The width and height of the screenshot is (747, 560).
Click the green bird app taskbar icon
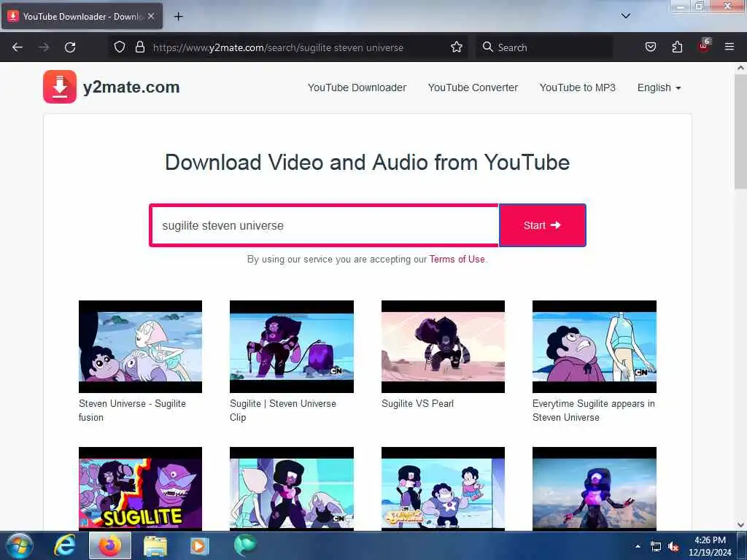coord(245,545)
